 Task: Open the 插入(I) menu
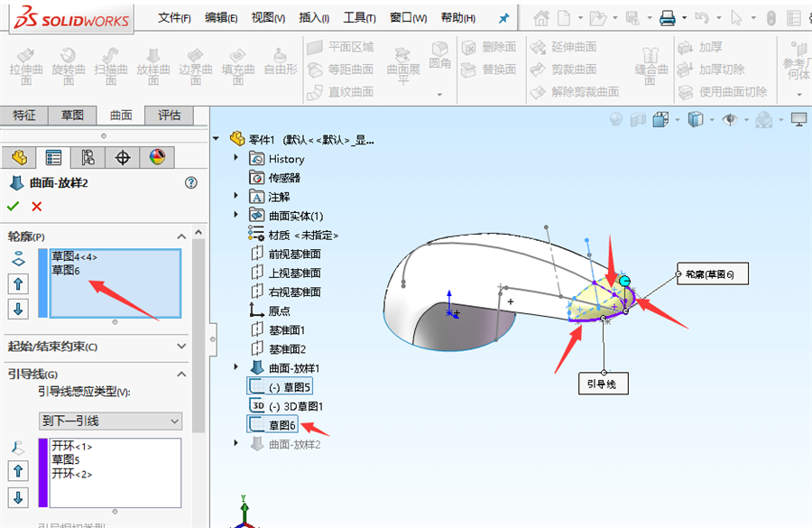(x=314, y=18)
